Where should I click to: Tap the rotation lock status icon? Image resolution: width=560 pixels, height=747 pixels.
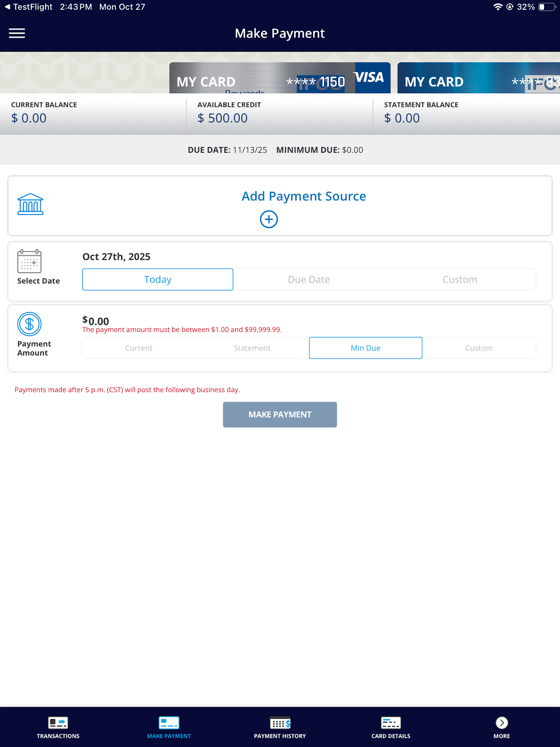click(510, 7)
